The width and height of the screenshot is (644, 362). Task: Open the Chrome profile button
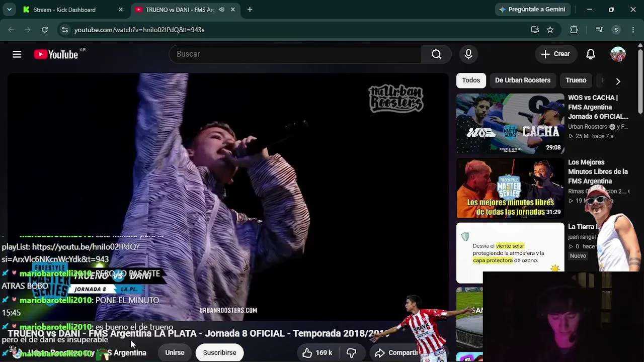click(616, 30)
